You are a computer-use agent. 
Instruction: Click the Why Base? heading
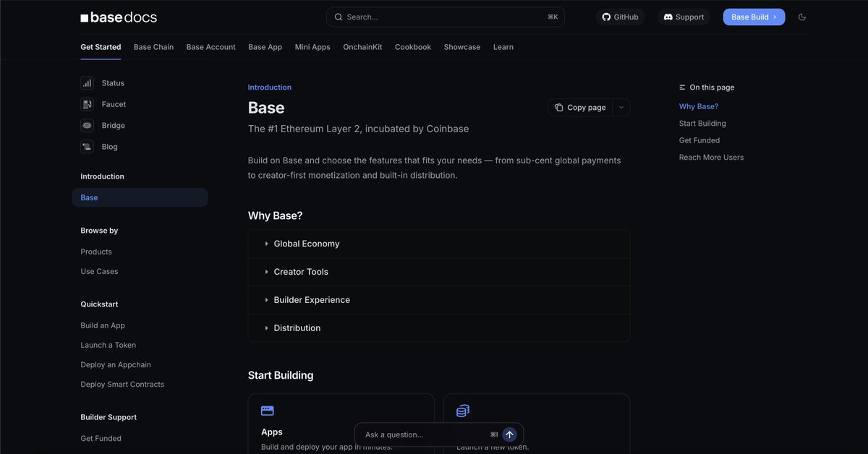coord(276,215)
